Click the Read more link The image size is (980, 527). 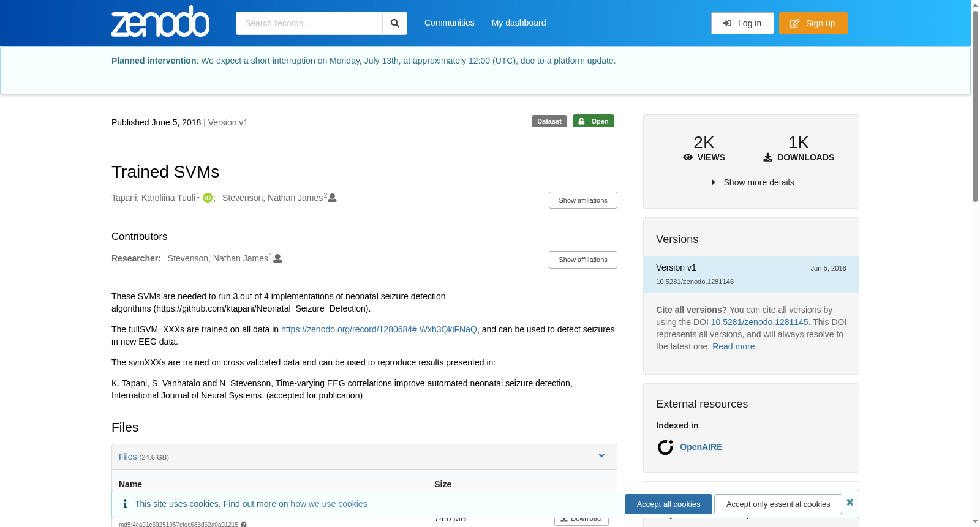point(734,346)
